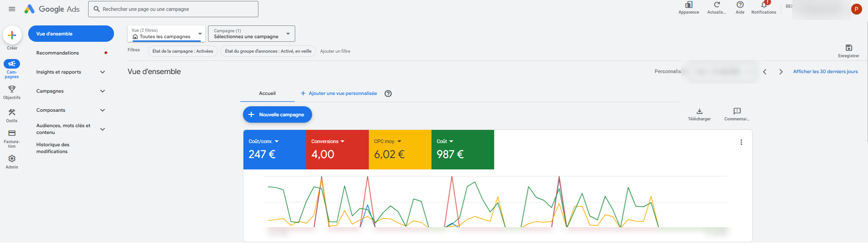The width and height of the screenshot is (868, 248).
Task: Click the campaign search field
Action: (x=173, y=9)
